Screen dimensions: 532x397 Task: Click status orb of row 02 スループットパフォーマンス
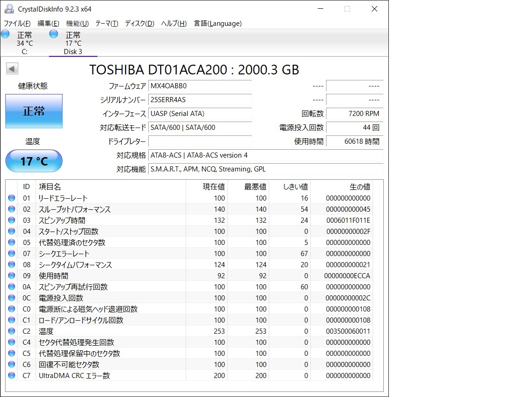[x=12, y=209]
